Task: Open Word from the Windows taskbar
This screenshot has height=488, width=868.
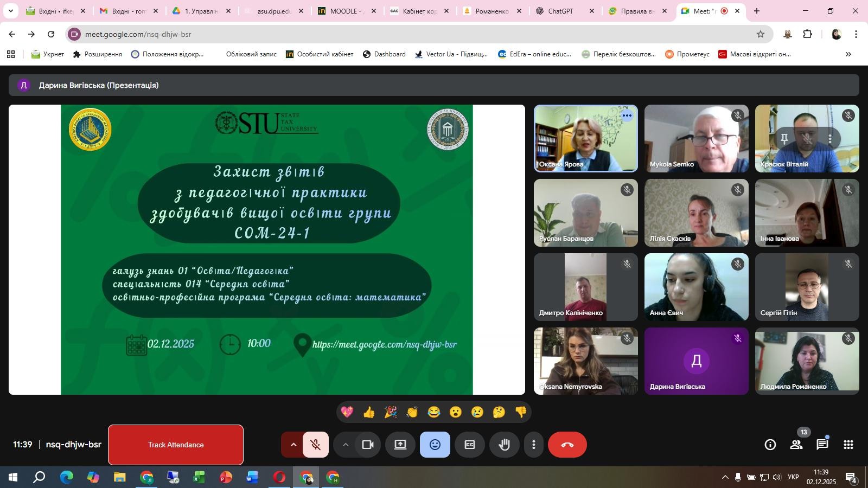Action: tap(252, 478)
